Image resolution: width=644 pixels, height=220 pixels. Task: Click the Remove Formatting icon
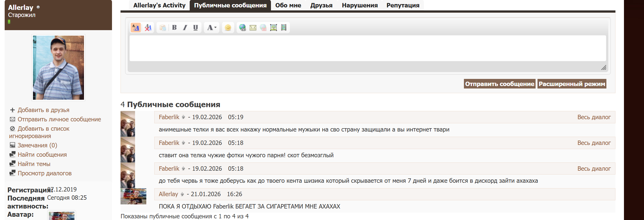(x=148, y=28)
